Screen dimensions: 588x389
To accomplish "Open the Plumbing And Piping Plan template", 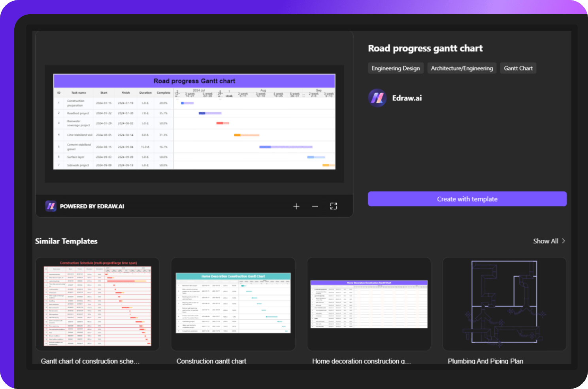I will tap(504, 304).
